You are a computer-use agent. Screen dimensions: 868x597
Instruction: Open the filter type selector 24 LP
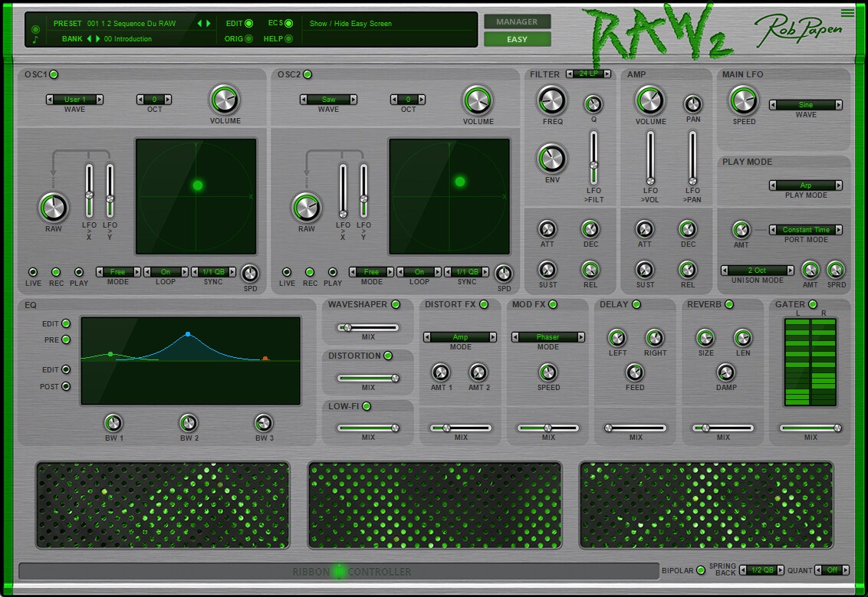[x=588, y=74]
